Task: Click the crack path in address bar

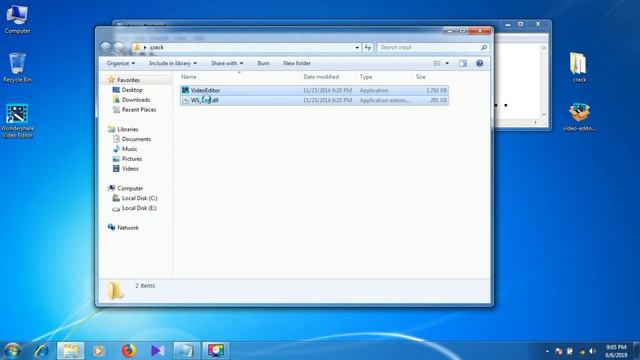Action: click(x=157, y=47)
